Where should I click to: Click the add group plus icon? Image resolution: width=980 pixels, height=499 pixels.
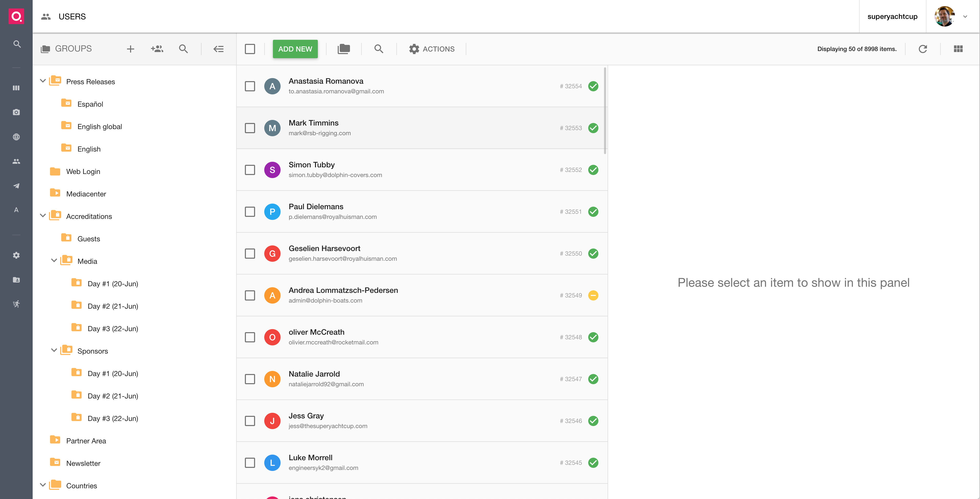(130, 49)
